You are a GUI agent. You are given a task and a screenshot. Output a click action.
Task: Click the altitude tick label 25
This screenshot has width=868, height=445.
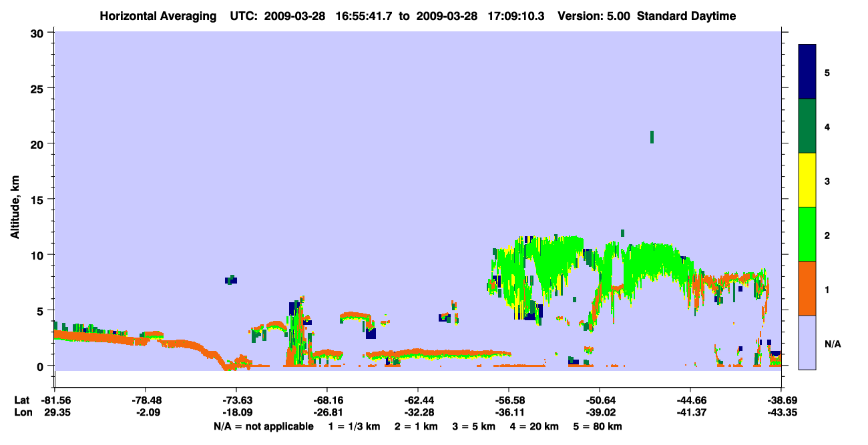pyautogui.click(x=39, y=88)
